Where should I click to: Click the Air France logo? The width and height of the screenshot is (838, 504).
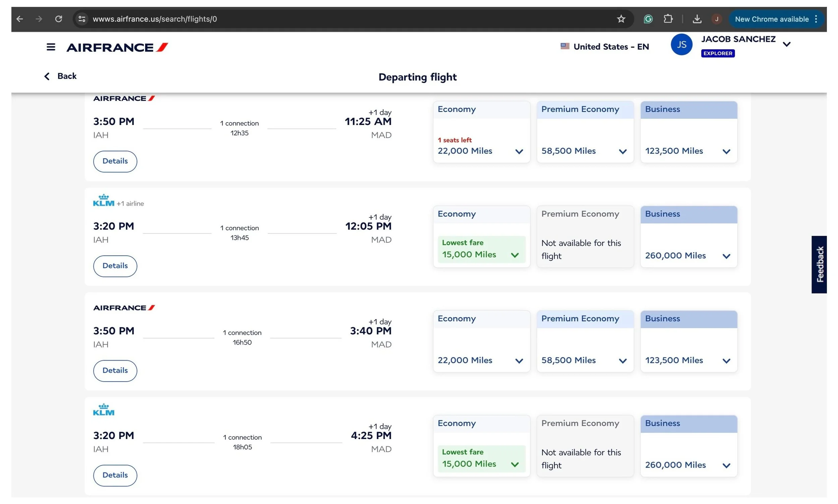117,47
